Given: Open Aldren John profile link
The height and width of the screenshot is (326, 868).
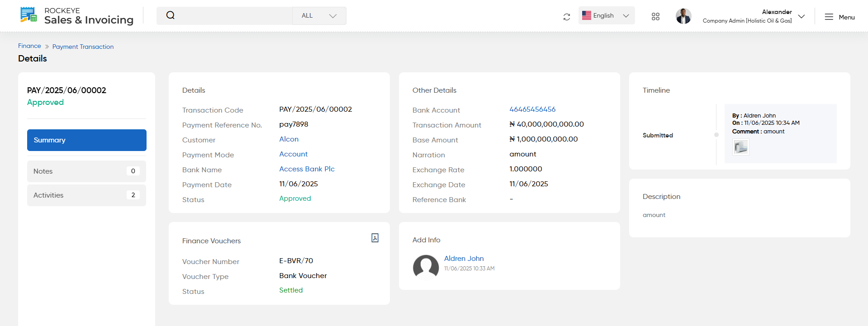Looking at the screenshot, I should [x=464, y=259].
